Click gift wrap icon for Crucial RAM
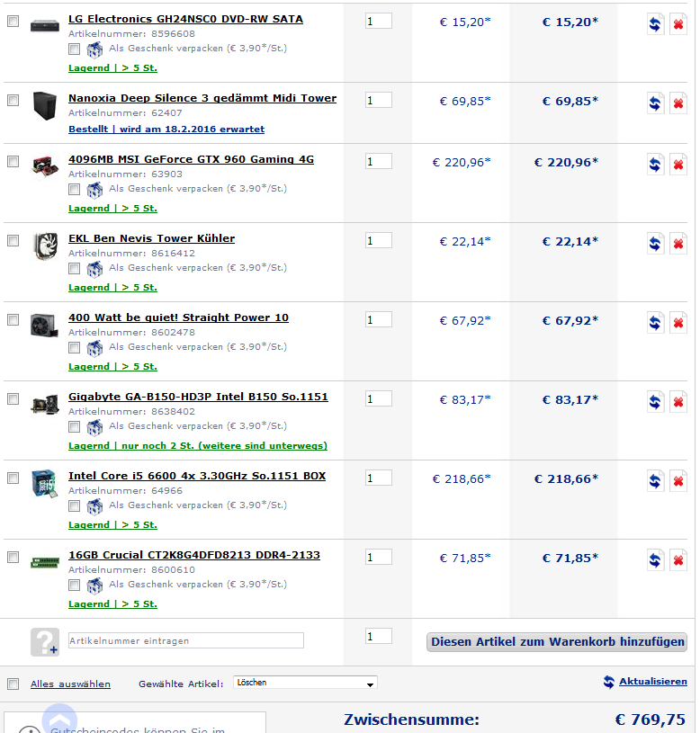Viewport: 700px width, 733px height. click(x=94, y=585)
